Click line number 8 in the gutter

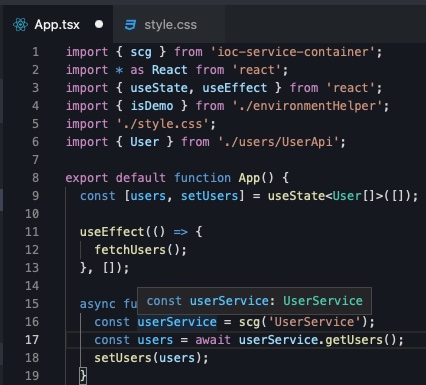(35, 178)
